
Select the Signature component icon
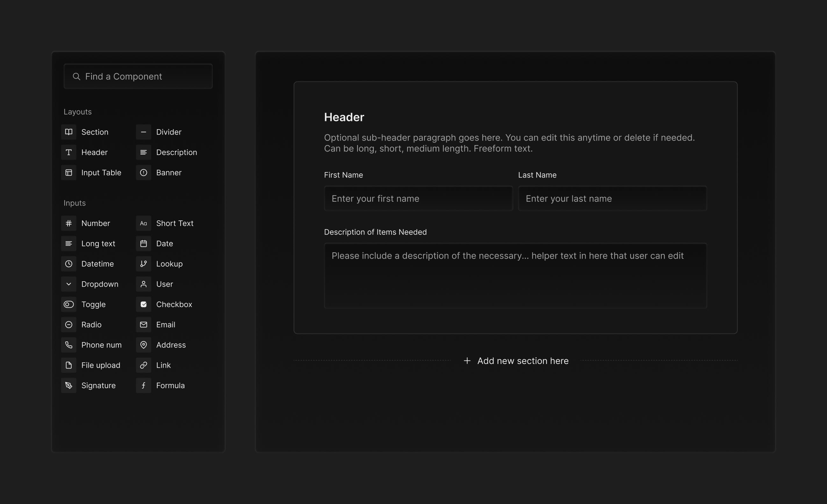[x=69, y=385]
